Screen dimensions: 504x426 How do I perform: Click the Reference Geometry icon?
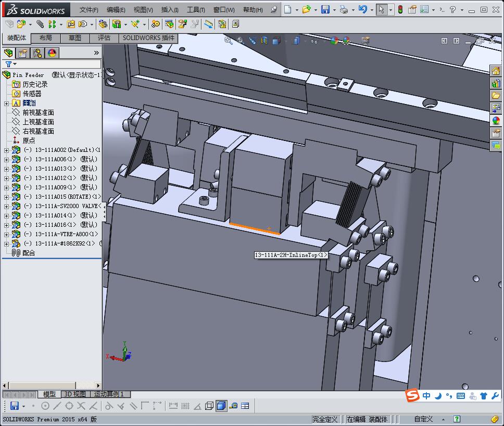[135, 24]
